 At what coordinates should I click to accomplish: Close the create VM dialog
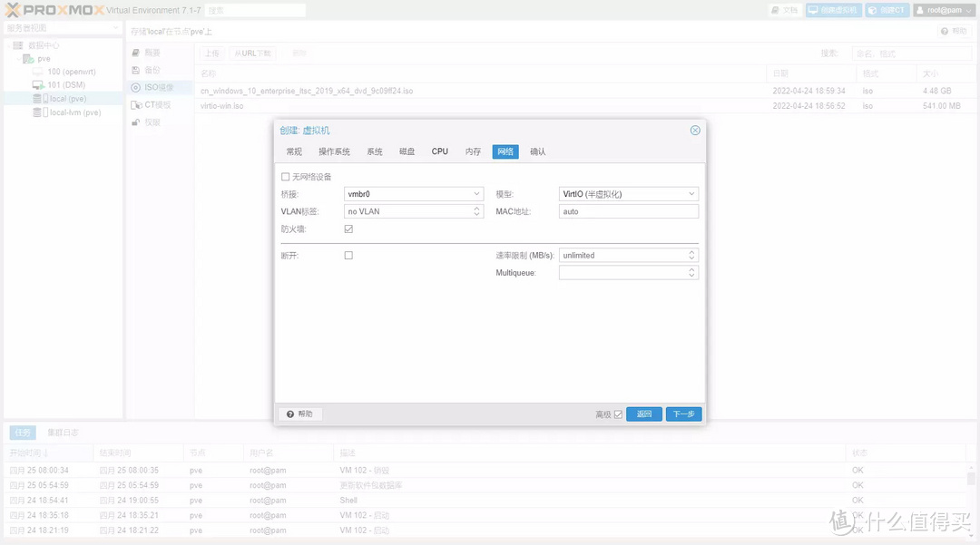[x=695, y=130]
